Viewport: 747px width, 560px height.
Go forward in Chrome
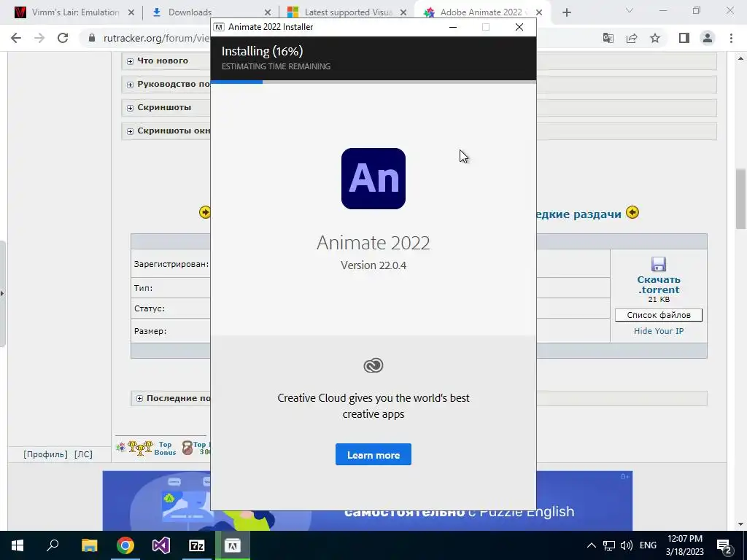[x=39, y=38]
